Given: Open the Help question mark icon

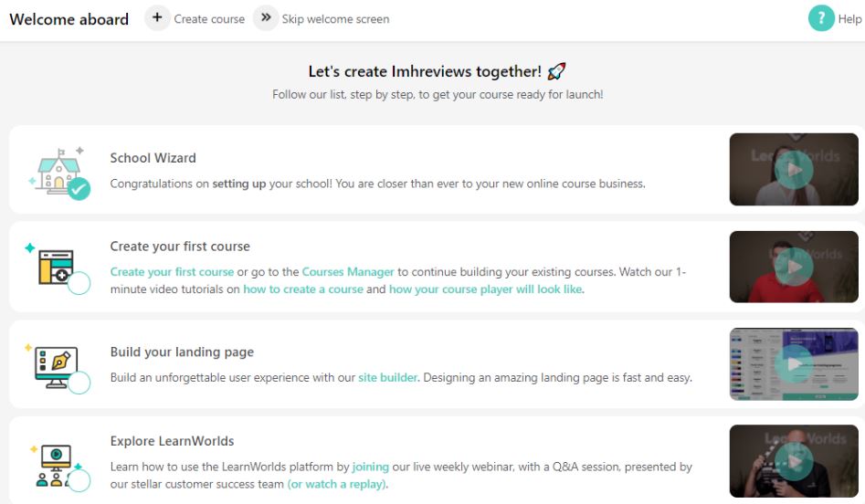Looking at the screenshot, I should pos(821,18).
